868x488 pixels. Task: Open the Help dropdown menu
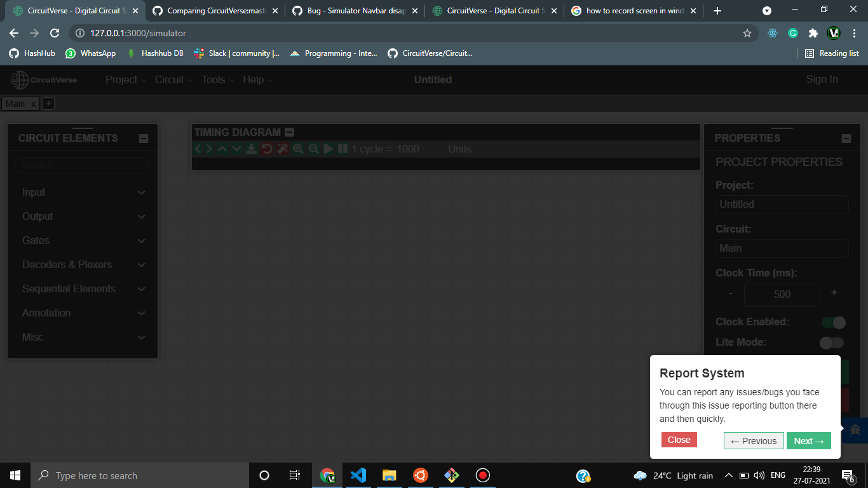tap(258, 79)
